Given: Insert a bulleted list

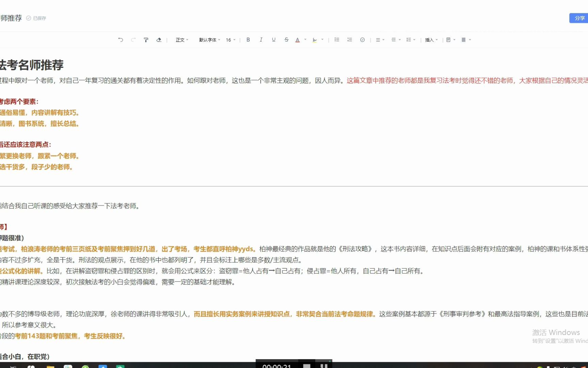Looking at the screenshot, I should tap(337, 40).
